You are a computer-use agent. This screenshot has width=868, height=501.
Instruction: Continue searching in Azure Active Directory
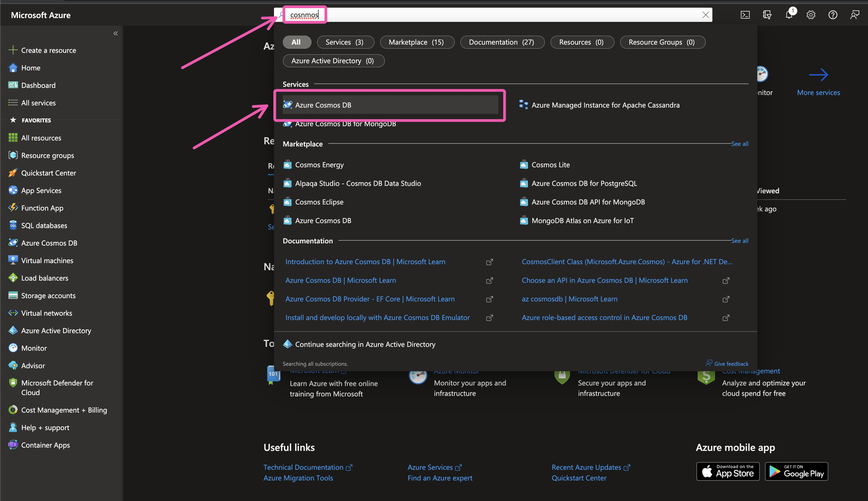coord(365,344)
